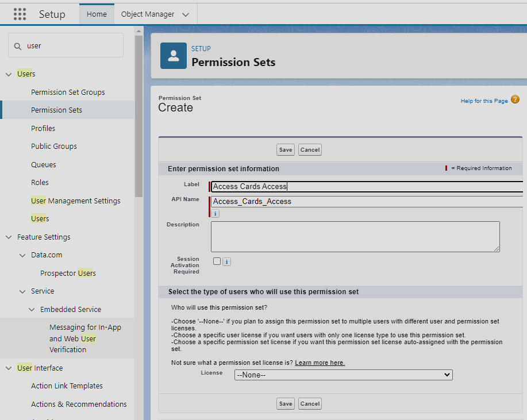527x420 pixels.
Task: Collapse the User Interface chevron
Action: [9, 368]
